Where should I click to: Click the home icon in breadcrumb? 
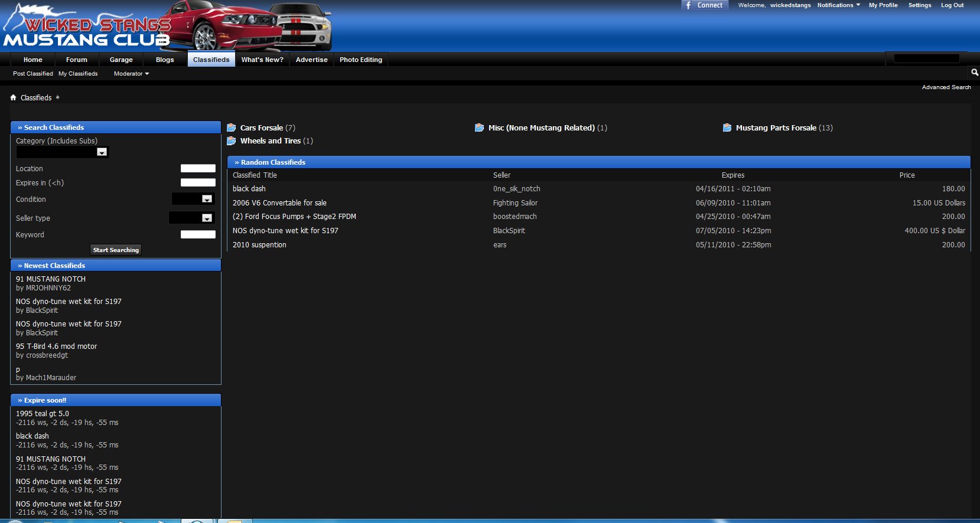pos(13,97)
